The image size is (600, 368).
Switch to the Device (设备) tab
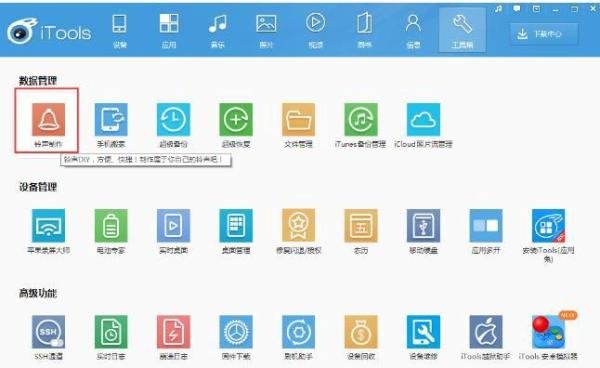[x=119, y=31]
